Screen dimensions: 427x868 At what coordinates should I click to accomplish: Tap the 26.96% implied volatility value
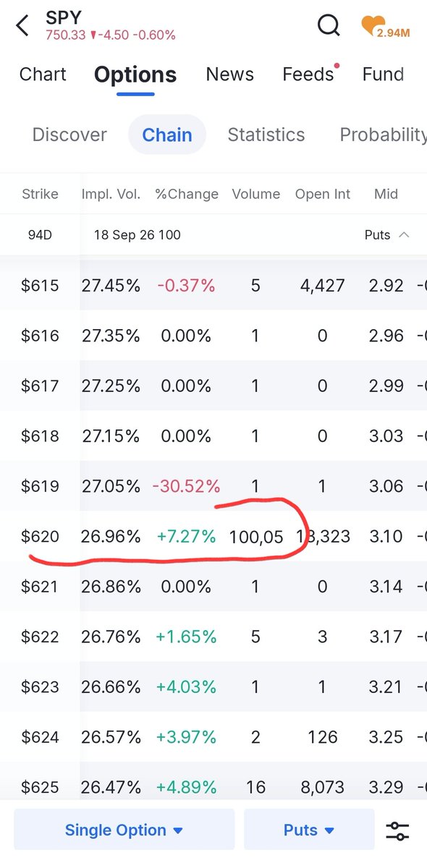coord(111,537)
